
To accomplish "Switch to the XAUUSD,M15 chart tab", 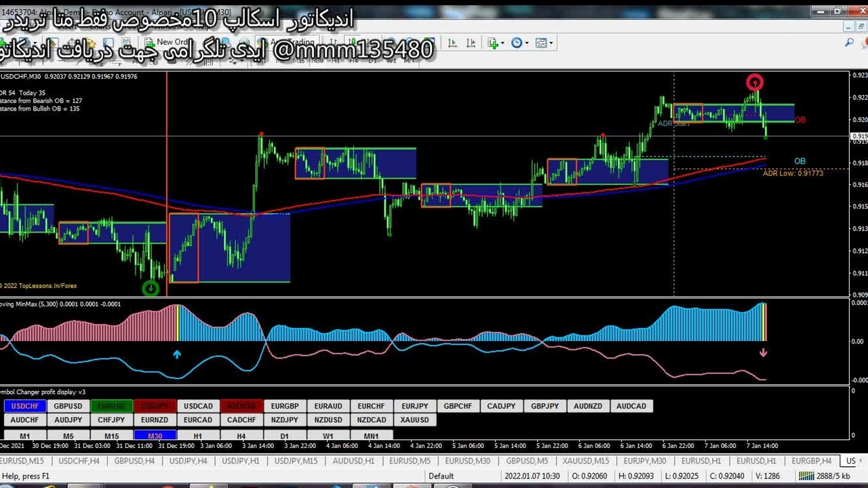I will 585,461.
